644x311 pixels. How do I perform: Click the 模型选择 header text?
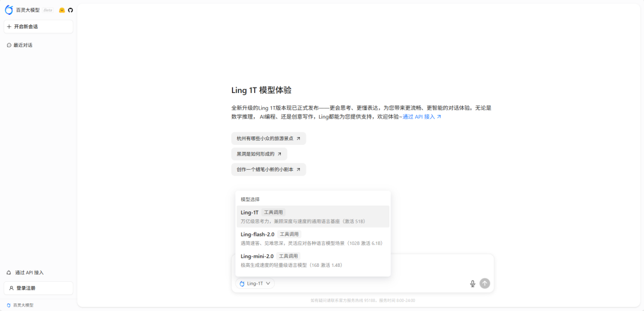point(250,200)
